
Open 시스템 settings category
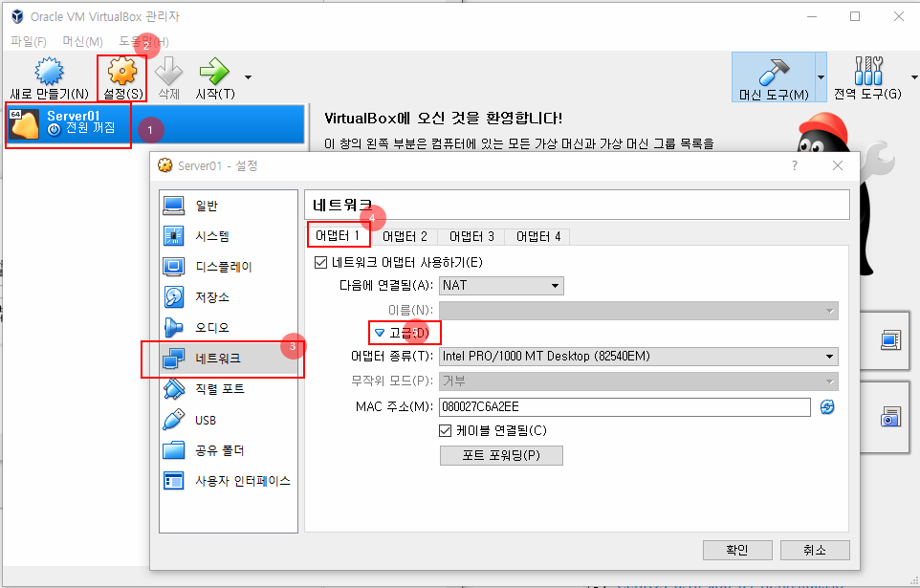click(229, 236)
